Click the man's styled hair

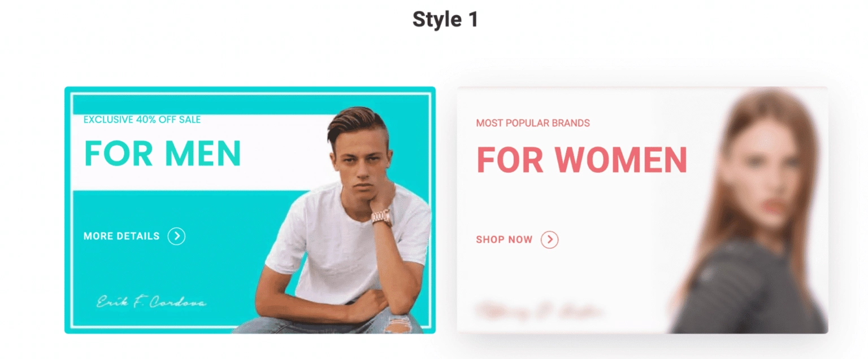[356, 121]
